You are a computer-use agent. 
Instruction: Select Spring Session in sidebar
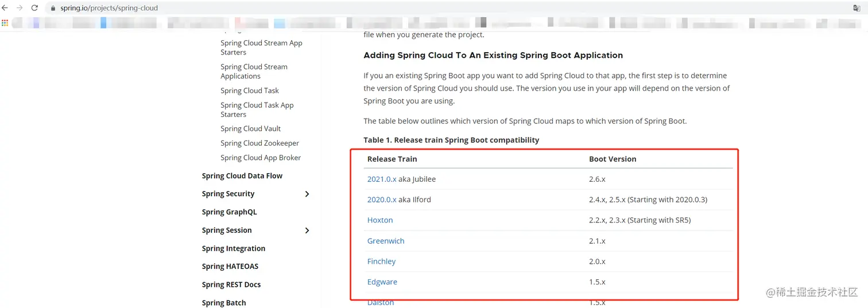point(227,231)
